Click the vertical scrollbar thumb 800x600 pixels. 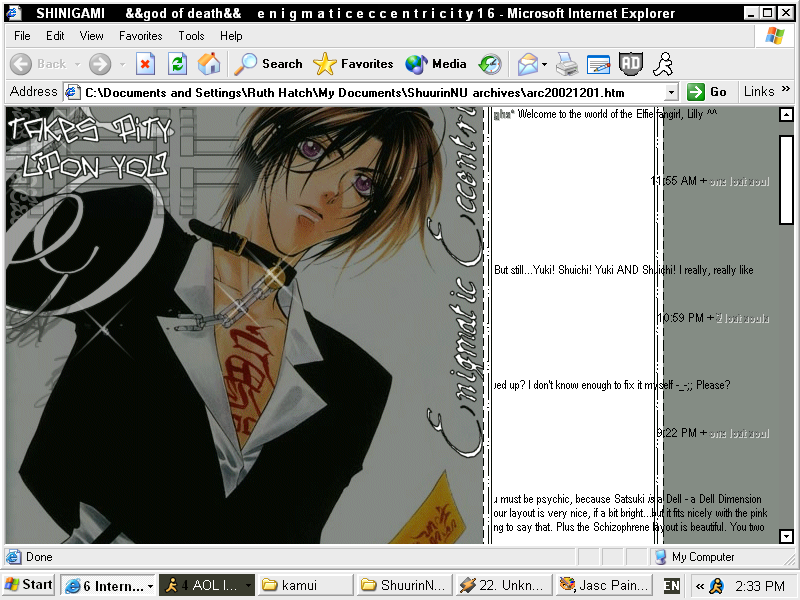pos(786,180)
